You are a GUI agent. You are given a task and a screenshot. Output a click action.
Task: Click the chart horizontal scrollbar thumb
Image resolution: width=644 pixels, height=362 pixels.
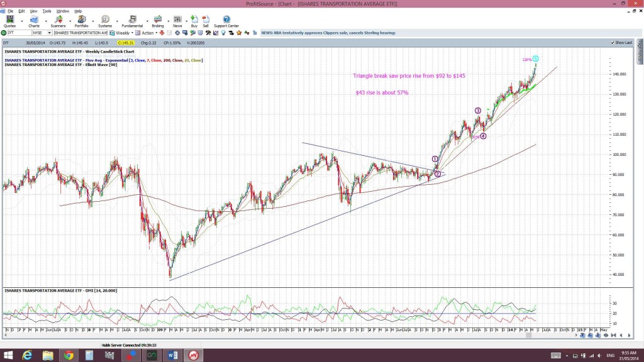pos(529,336)
